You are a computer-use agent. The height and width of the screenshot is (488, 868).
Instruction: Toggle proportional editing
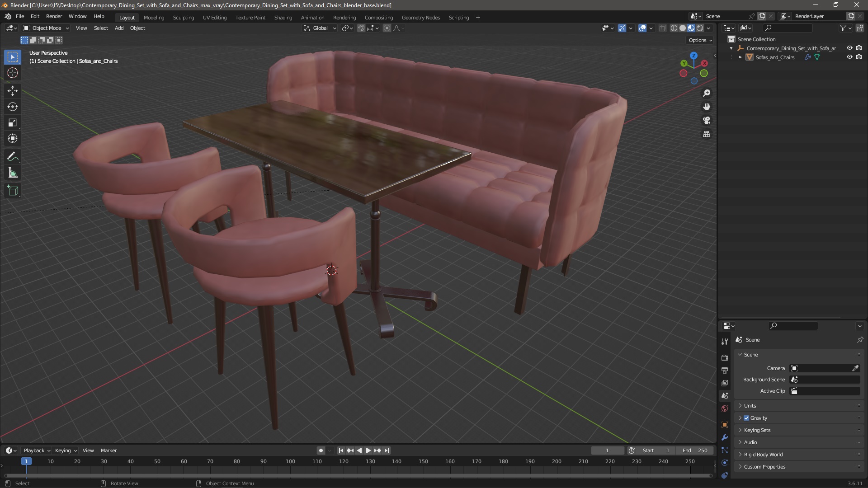(387, 28)
